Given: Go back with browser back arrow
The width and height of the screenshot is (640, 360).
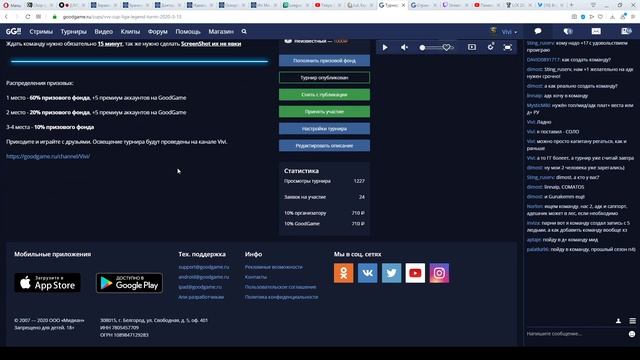Looking at the screenshot, I should pos(6,17).
